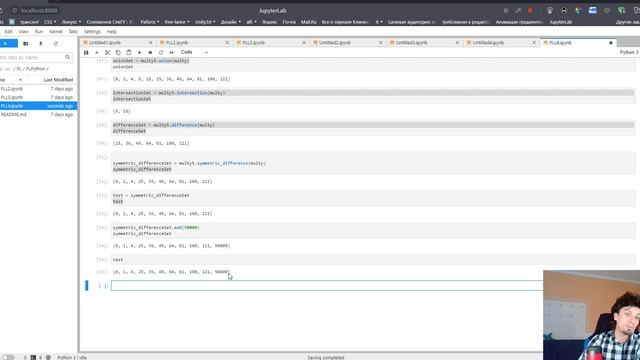Click the unsaved dot on PLL4.ipynb tab
Screen dimensions: 640x360
click(611, 42)
